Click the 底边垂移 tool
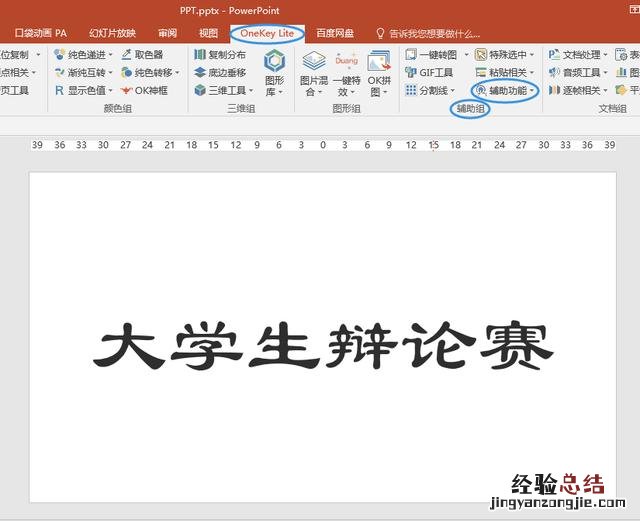640x521 pixels. (x=220, y=72)
